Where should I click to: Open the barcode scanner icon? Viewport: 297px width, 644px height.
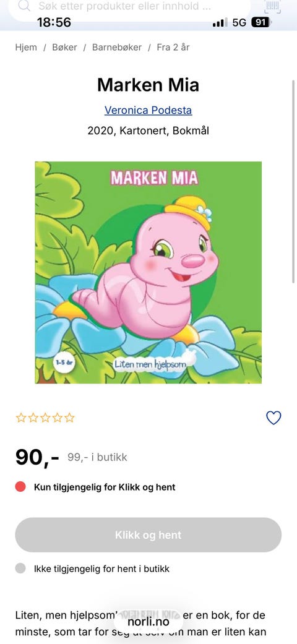click(273, 6)
